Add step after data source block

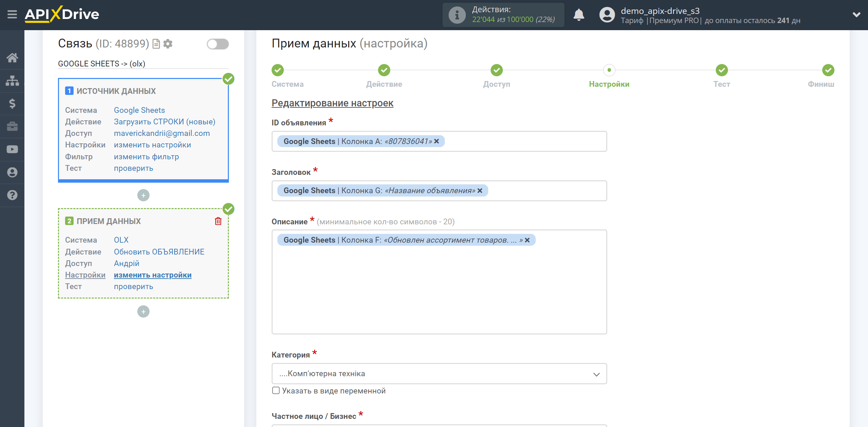[143, 195]
